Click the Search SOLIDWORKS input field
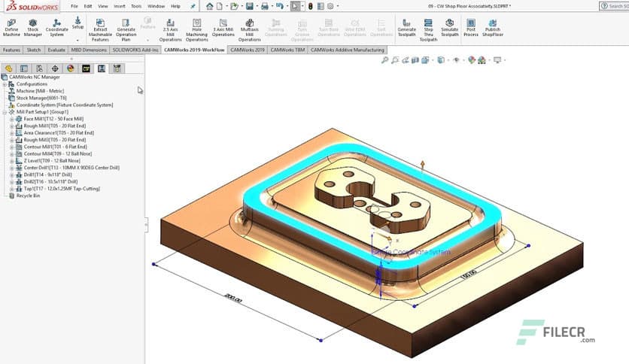The image size is (629, 364). click(615, 6)
